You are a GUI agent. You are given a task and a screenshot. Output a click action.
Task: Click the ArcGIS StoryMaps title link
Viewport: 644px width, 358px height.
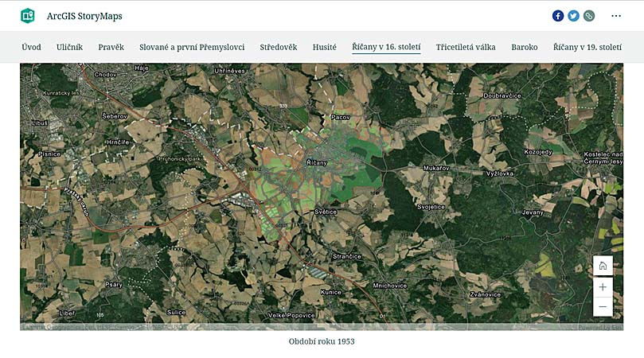point(84,16)
